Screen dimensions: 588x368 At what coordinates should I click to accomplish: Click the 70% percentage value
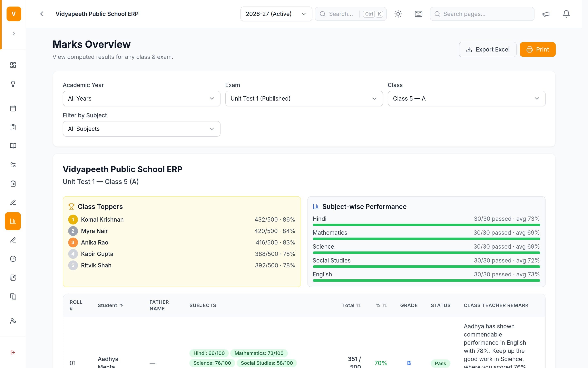(x=381, y=363)
